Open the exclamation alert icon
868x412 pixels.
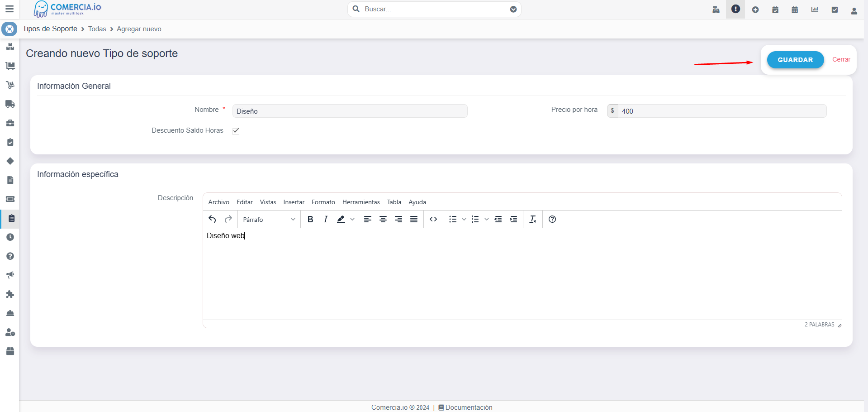[735, 9]
